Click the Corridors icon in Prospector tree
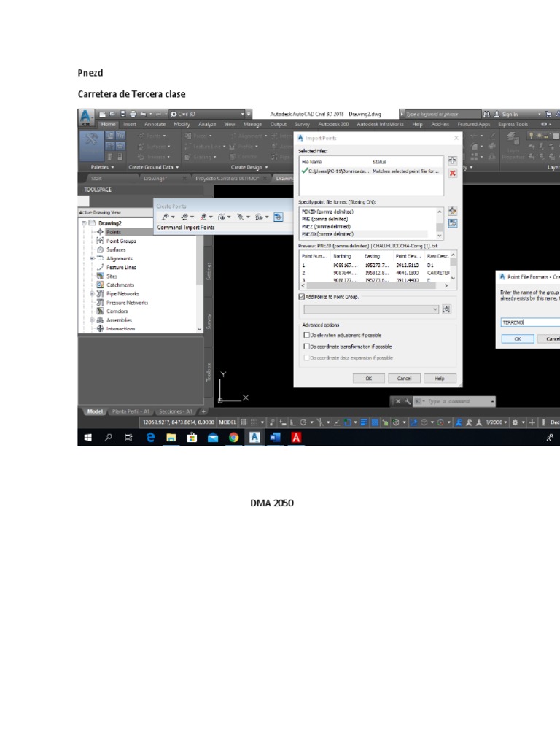The height and width of the screenshot is (747, 560). 100,311
